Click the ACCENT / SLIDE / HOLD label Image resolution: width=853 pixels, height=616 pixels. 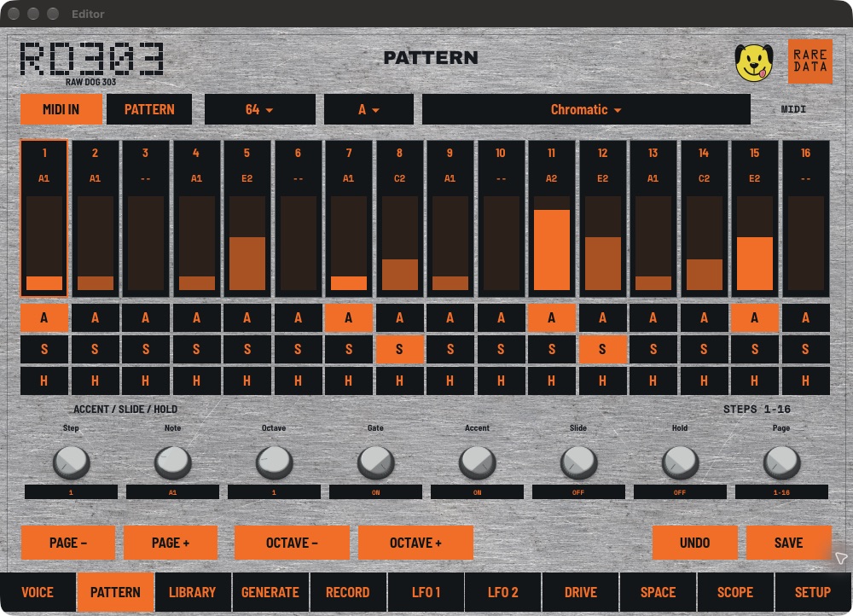125,410
